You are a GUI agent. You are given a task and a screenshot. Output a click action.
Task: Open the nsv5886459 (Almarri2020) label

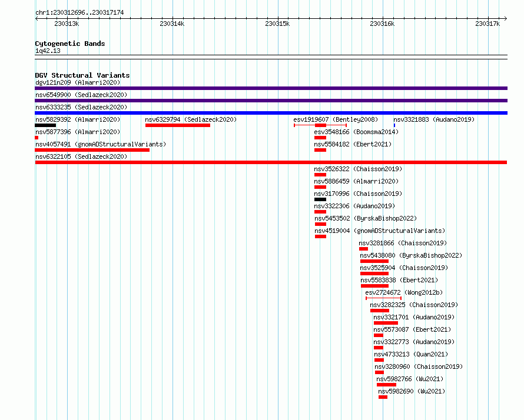pyautogui.click(x=356, y=181)
